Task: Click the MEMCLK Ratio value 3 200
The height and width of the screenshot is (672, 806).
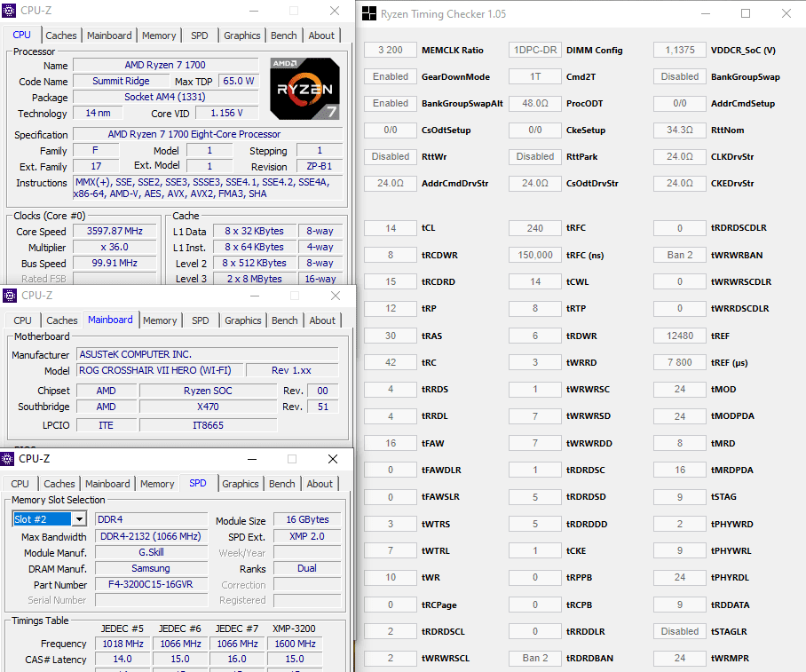Action: [391, 50]
